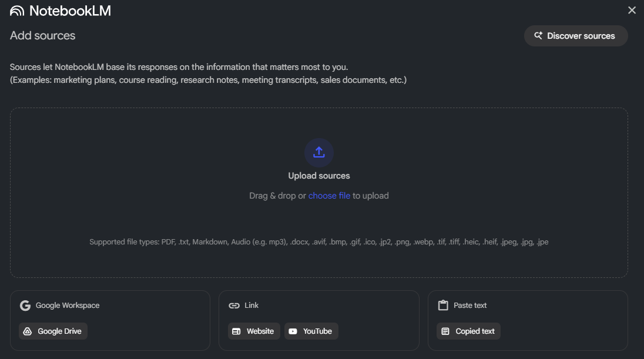
Task: Click the upload arrow icon
Action: tap(319, 153)
